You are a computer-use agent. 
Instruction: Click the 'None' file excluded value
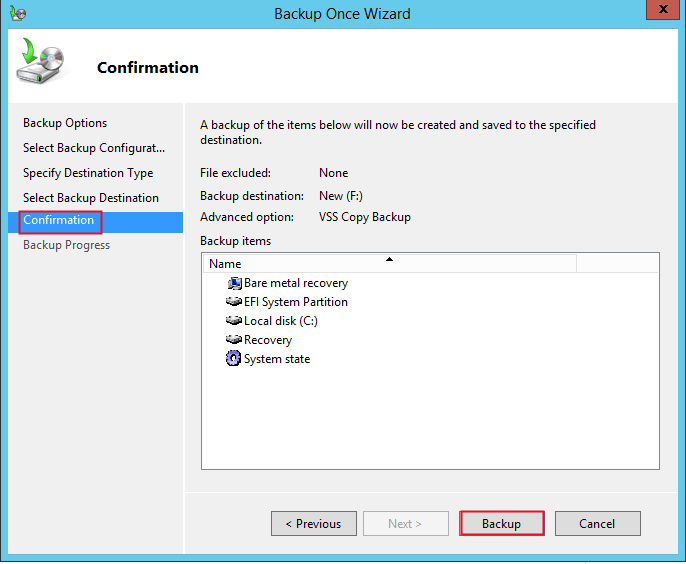[x=333, y=173]
